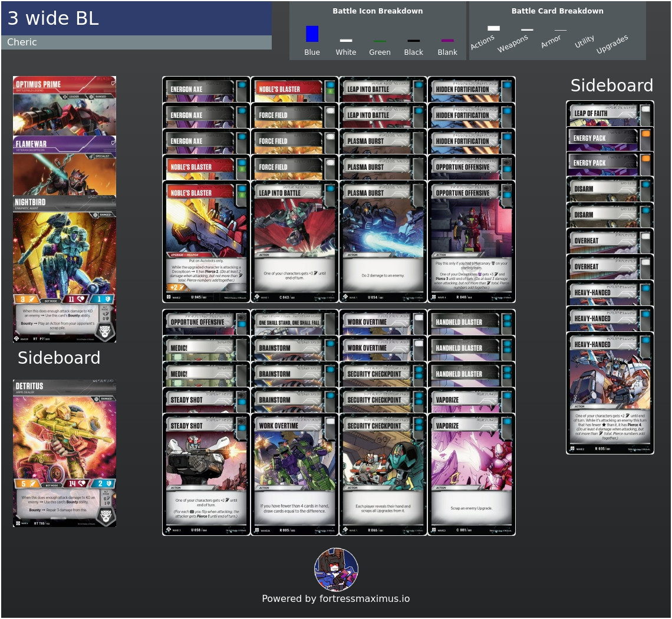Screen dimensions: 672x619
Task: Open the Vaporize card with full artwork
Action: [472, 474]
